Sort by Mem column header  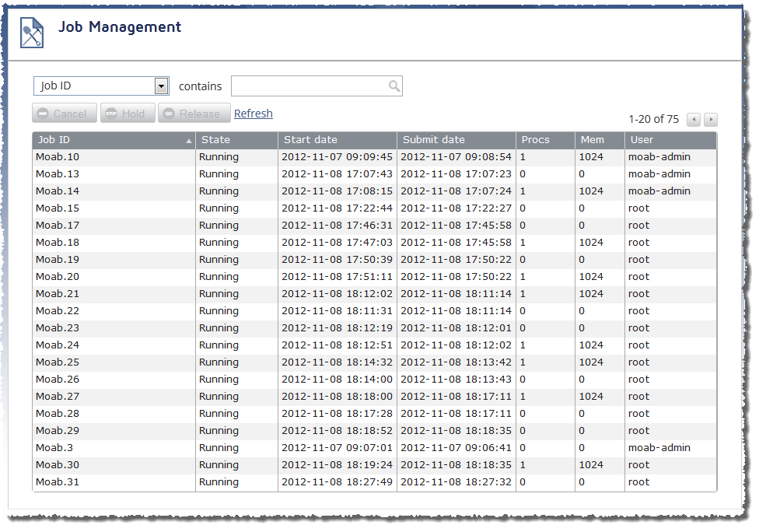coord(600,140)
